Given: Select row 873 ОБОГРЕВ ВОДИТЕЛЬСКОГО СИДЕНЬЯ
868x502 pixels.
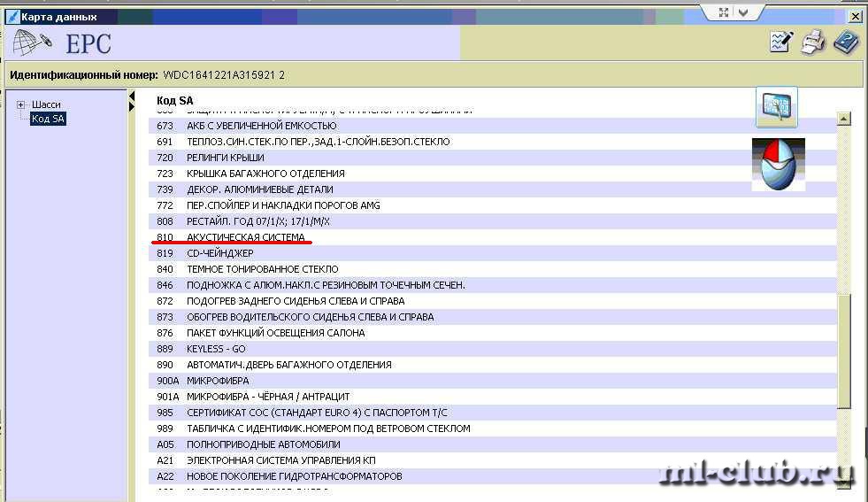Looking at the screenshot, I should [492, 317].
